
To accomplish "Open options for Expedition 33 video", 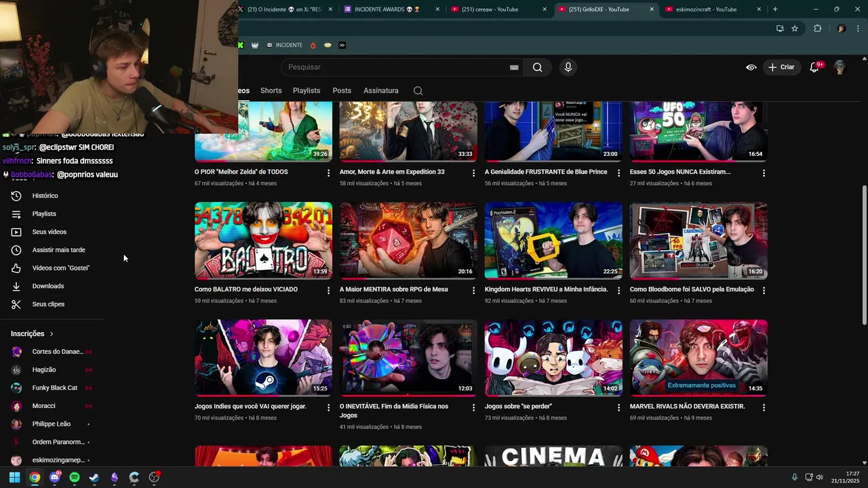I will point(474,173).
